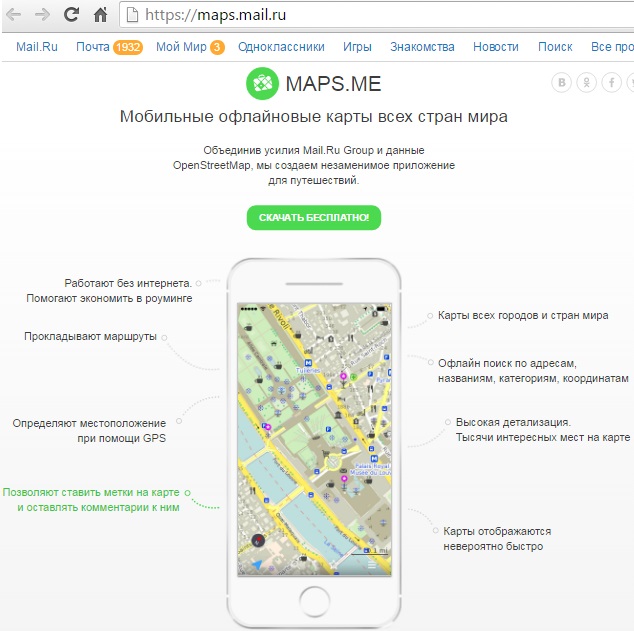Select feature 'Высокая детализация'
Screen dimensions: 634x631
[x=543, y=430]
